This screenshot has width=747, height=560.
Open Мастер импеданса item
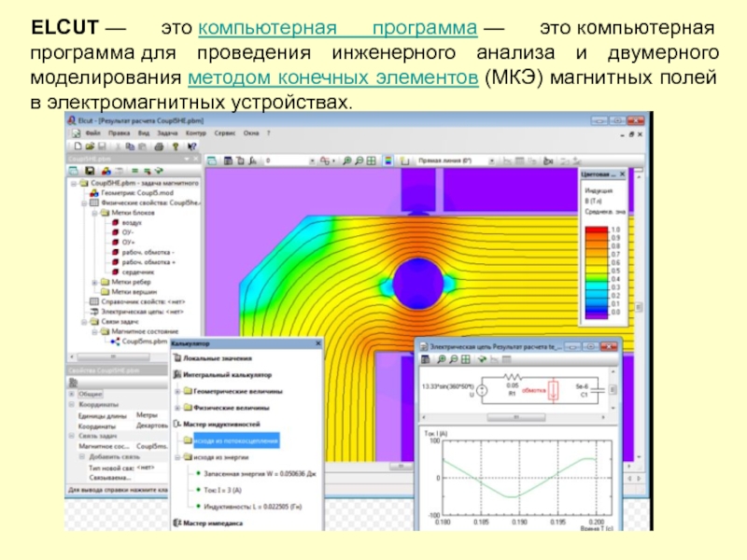point(213,524)
